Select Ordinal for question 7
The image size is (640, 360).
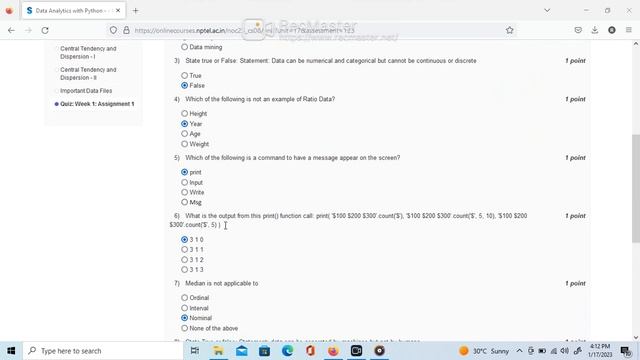[184, 298]
